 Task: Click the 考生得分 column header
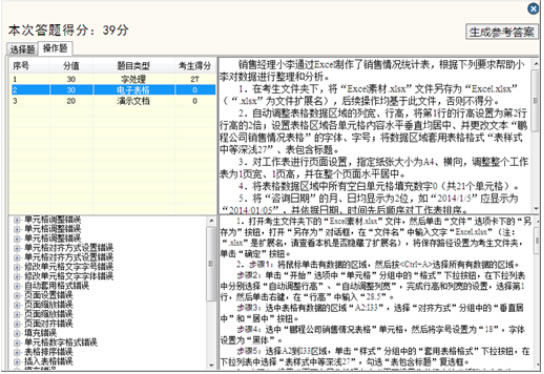click(x=195, y=66)
